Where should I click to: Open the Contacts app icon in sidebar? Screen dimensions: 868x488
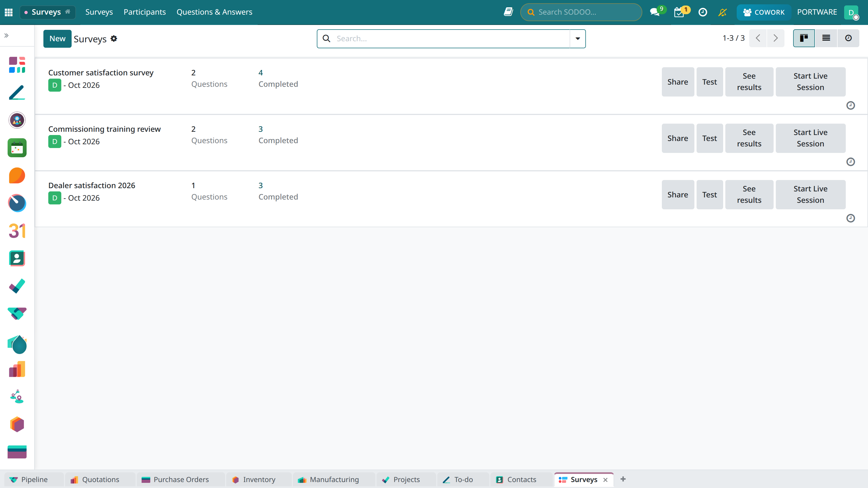point(17,259)
